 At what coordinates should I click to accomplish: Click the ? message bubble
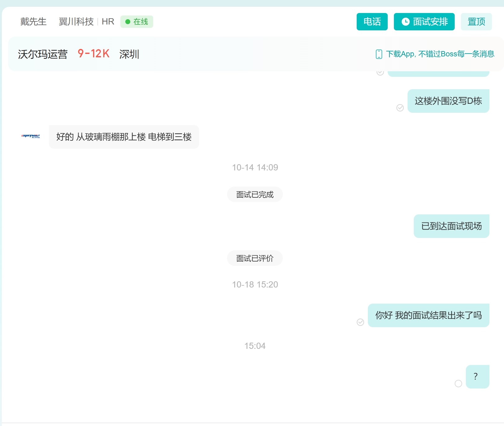click(x=477, y=377)
